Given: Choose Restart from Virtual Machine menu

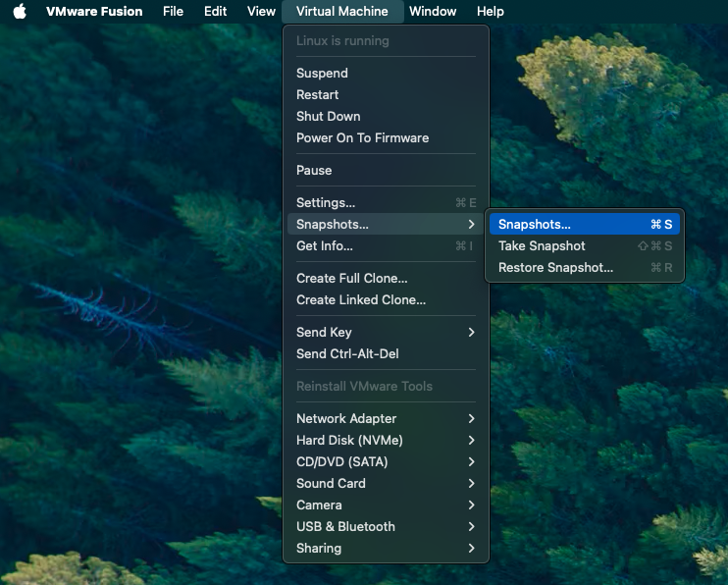Looking at the screenshot, I should 317,94.
